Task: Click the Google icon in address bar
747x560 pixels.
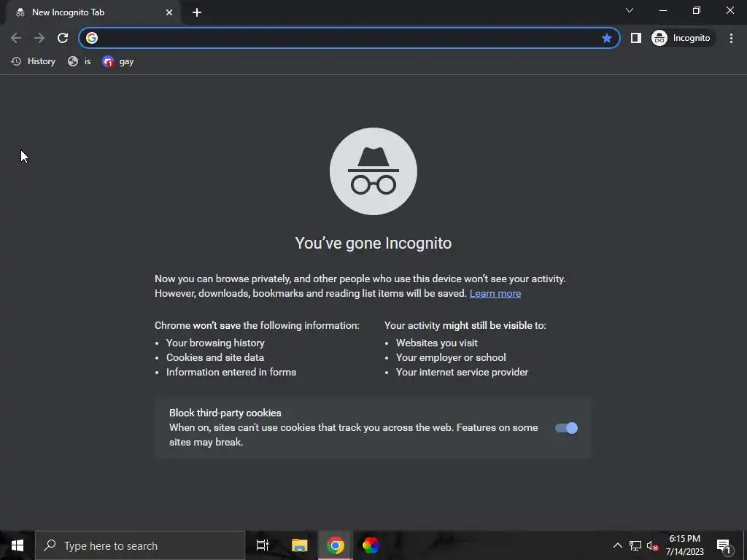Action: point(92,38)
